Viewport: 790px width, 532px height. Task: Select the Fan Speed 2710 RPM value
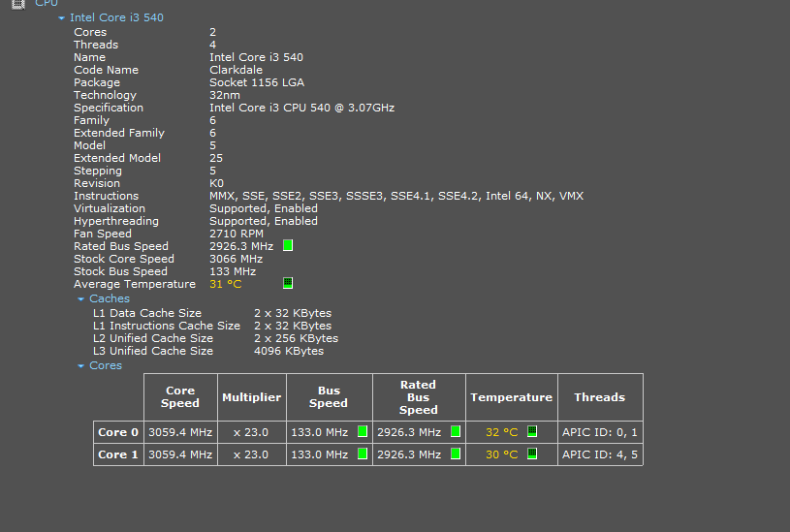[x=237, y=234]
